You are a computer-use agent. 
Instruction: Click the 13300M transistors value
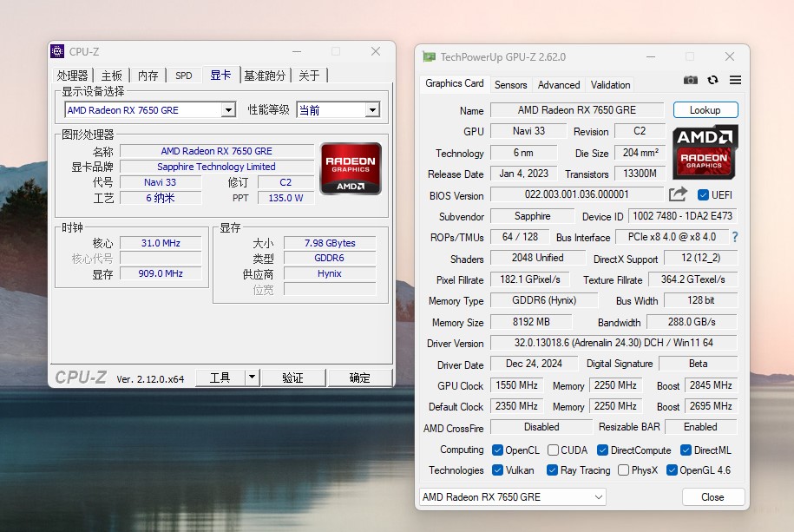tap(640, 174)
